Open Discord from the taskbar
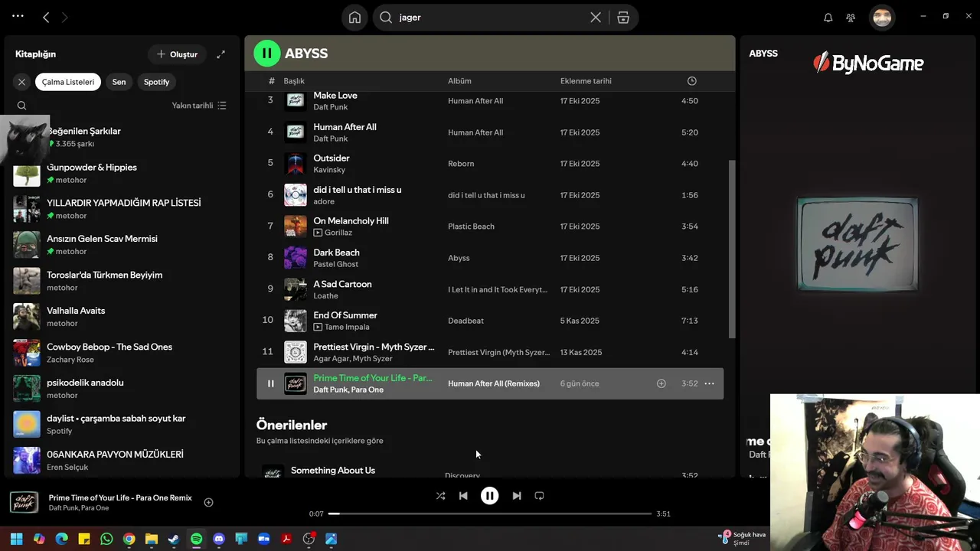The height and width of the screenshot is (551, 980). [x=219, y=539]
